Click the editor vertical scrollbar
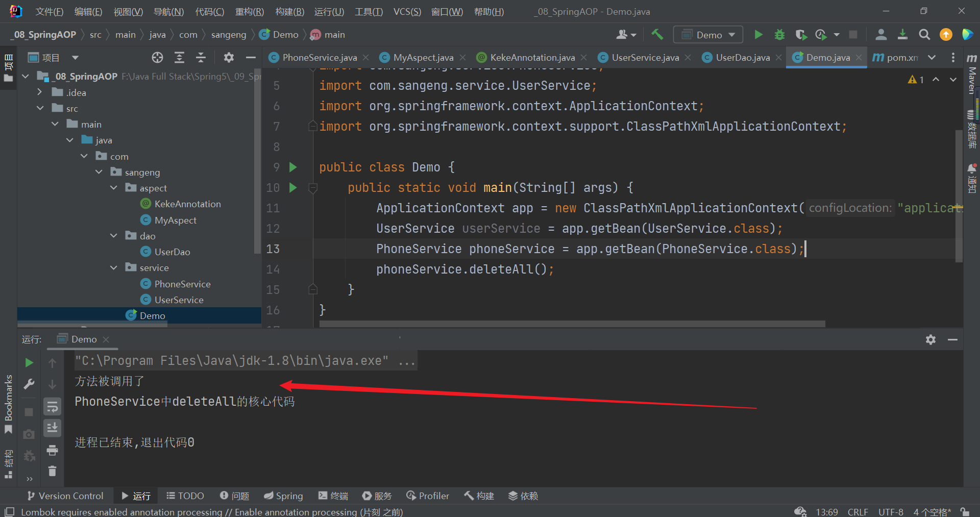The width and height of the screenshot is (980, 517). tap(959, 196)
